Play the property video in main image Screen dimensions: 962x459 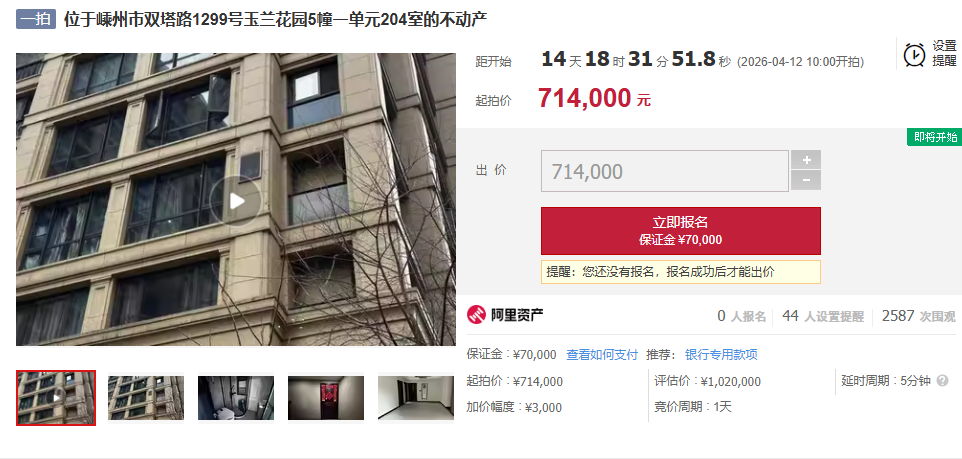236,201
